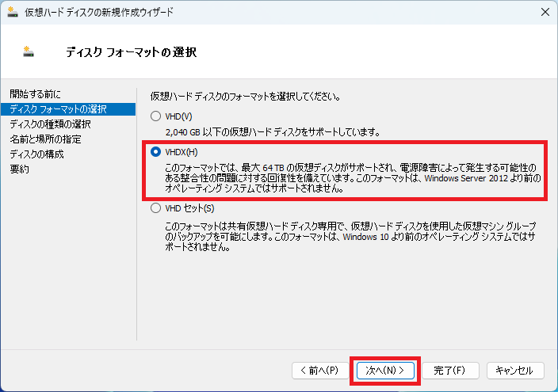Image resolution: width=558 pixels, height=392 pixels.
Task: Click the VHD セット description about Windows 10
Action: 350,237
